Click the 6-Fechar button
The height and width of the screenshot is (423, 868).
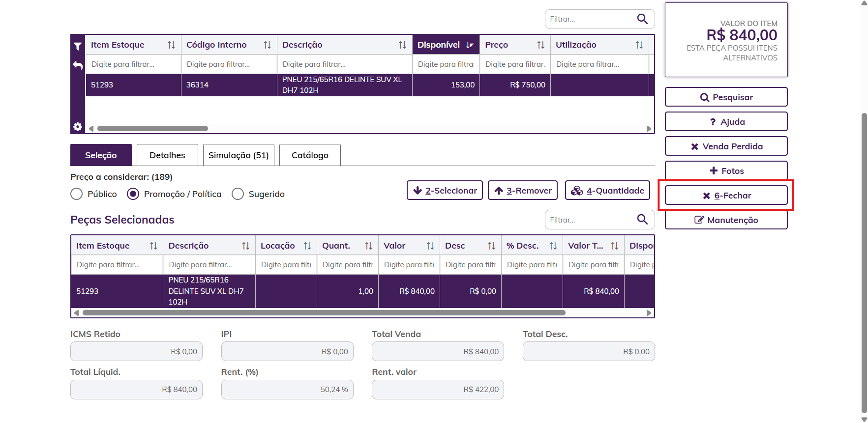pyautogui.click(x=726, y=196)
